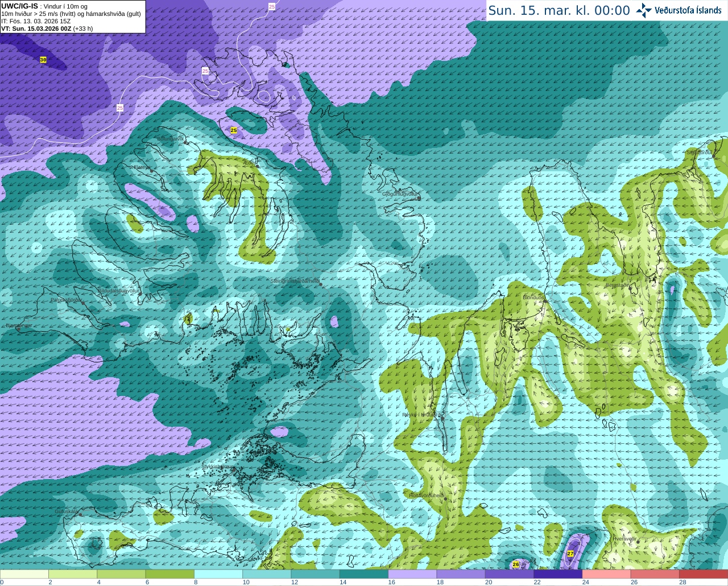Screen dimensions: 728x586
Task: Click the Bergstaðir station label
Action: pos(618,285)
